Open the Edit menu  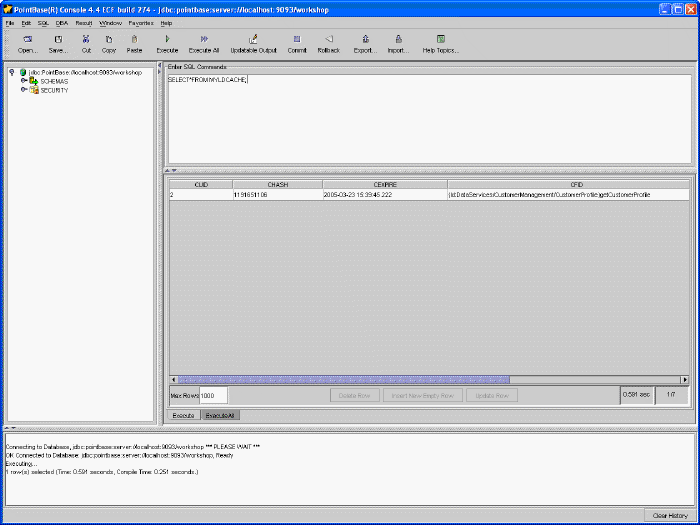[26, 23]
